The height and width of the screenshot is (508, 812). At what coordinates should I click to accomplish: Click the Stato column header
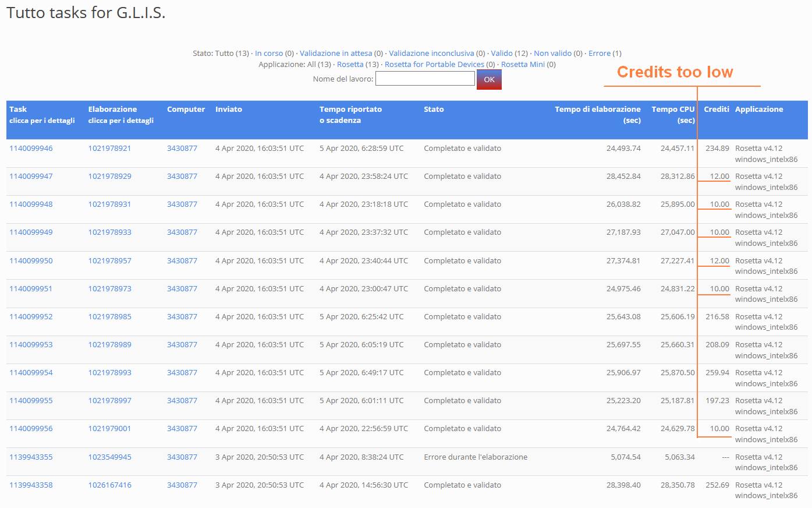coord(434,109)
